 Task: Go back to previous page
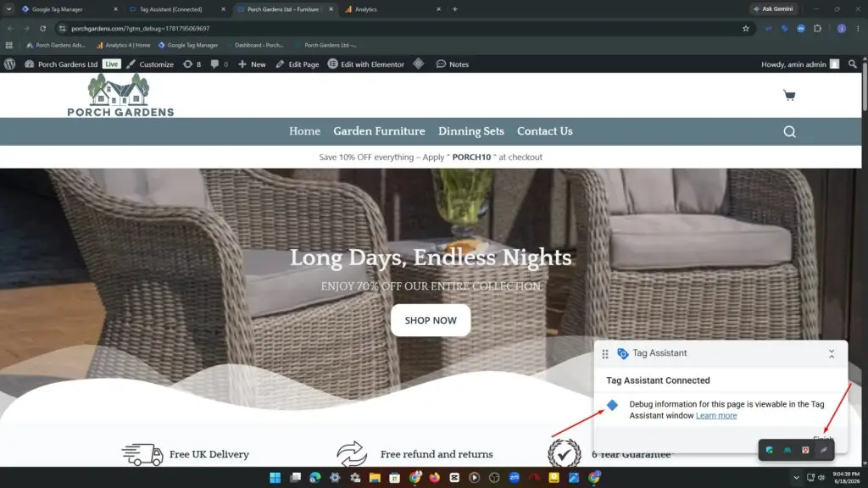pyautogui.click(x=10, y=28)
